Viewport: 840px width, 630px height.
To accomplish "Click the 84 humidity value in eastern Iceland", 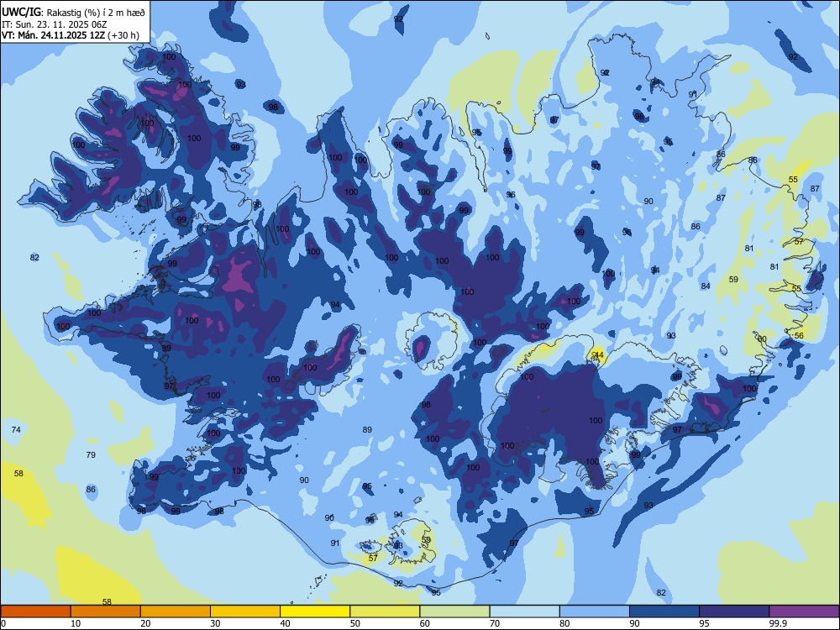I will 706,286.
